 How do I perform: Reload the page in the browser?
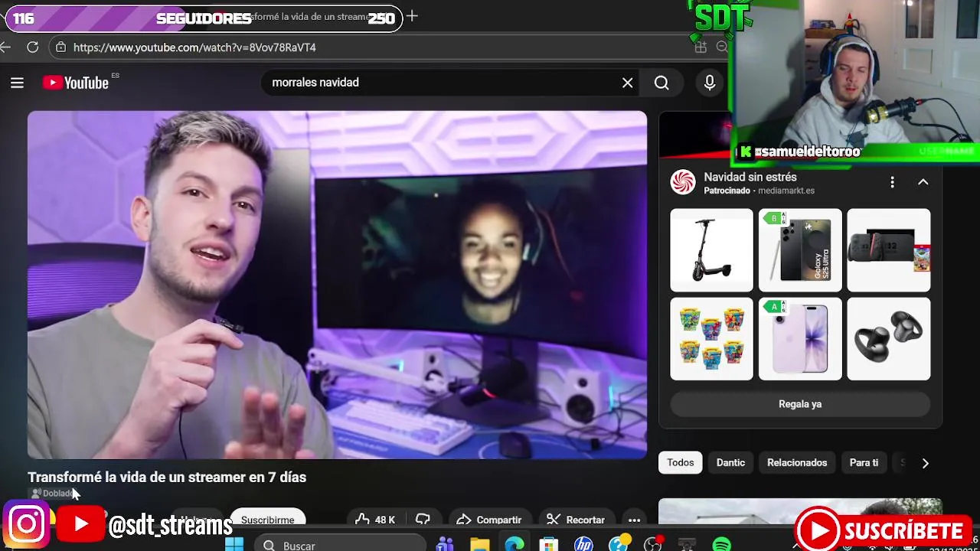point(32,47)
